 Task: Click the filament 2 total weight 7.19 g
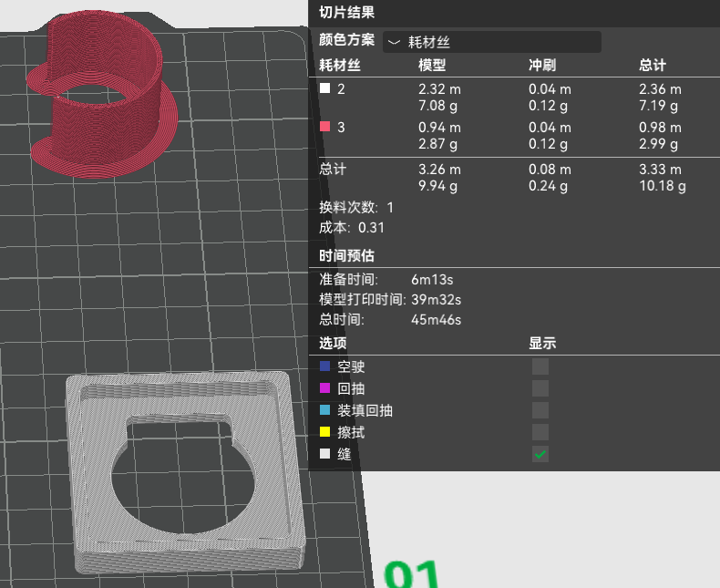coord(658,106)
